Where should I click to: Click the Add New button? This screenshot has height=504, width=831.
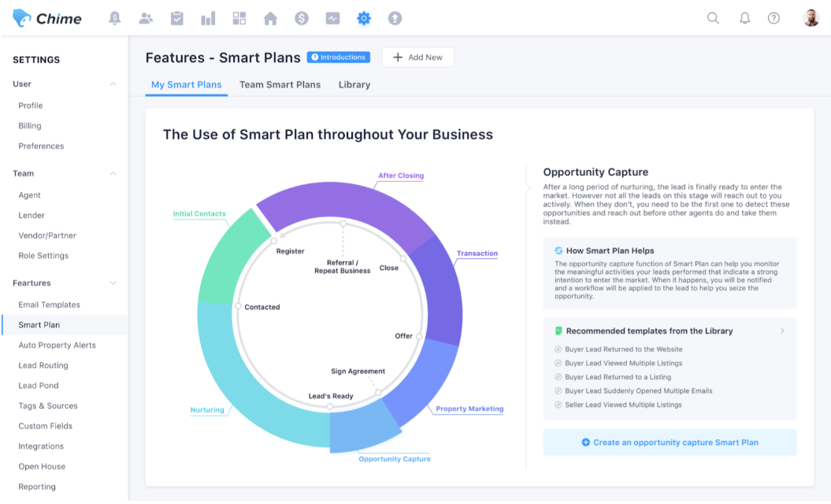pyautogui.click(x=417, y=57)
